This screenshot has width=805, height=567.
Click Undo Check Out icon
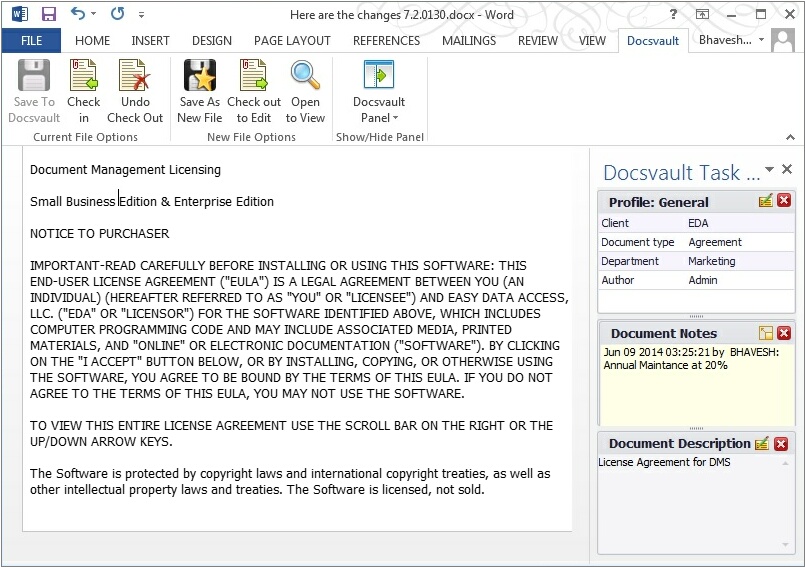[135, 75]
